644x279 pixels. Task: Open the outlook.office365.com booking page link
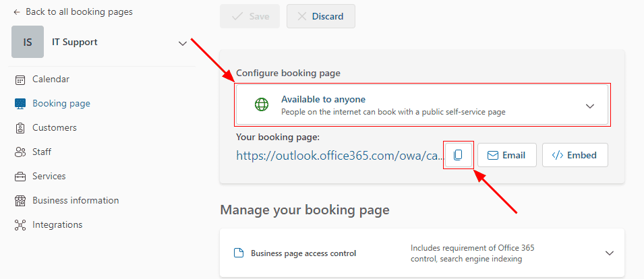pyautogui.click(x=339, y=156)
